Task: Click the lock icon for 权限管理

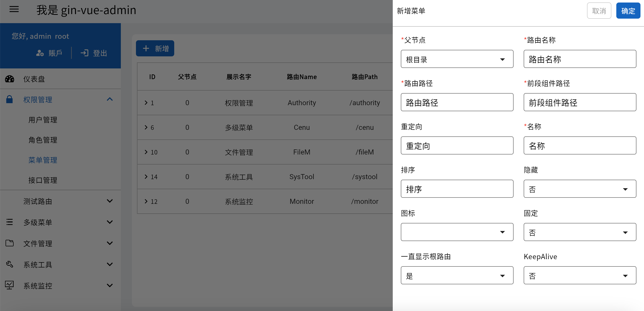Action: pyautogui.click(x=10, y=99)
